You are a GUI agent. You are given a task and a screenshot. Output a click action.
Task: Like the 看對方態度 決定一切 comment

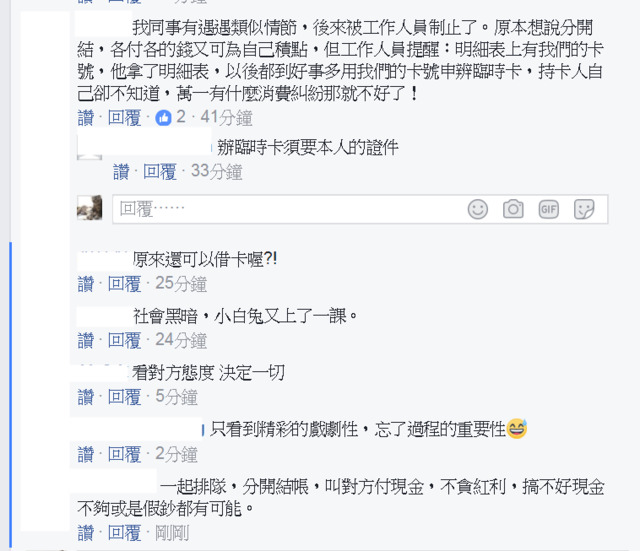[86, 397]
